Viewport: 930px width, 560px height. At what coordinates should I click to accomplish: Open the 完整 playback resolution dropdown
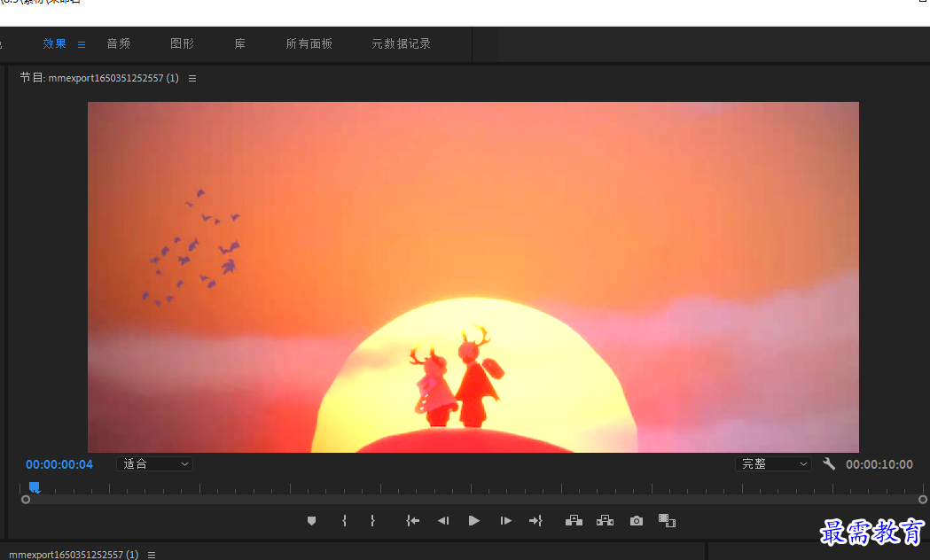coord(773,464)
